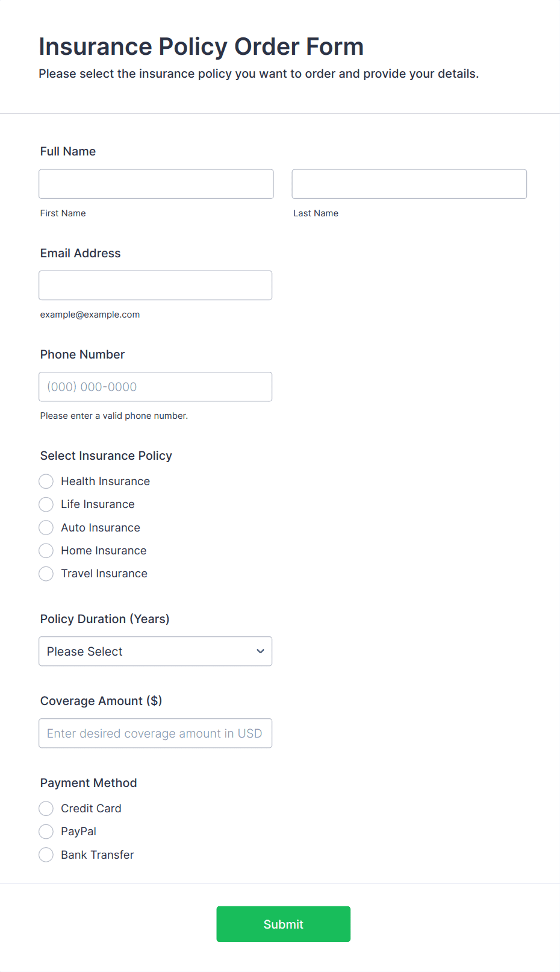Submit the insurance order form
Screen dimensions: 560x972
[x=283, y=924]
